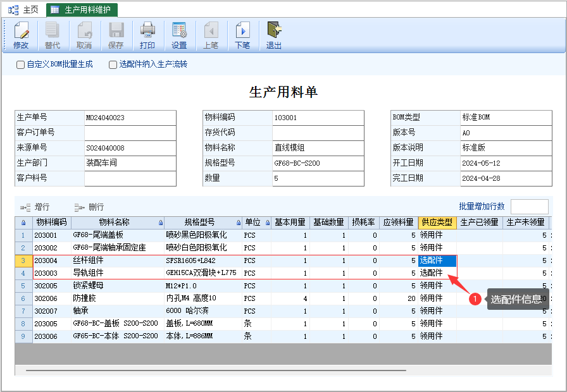Click the 删行 delete row button

pos(89,207)
